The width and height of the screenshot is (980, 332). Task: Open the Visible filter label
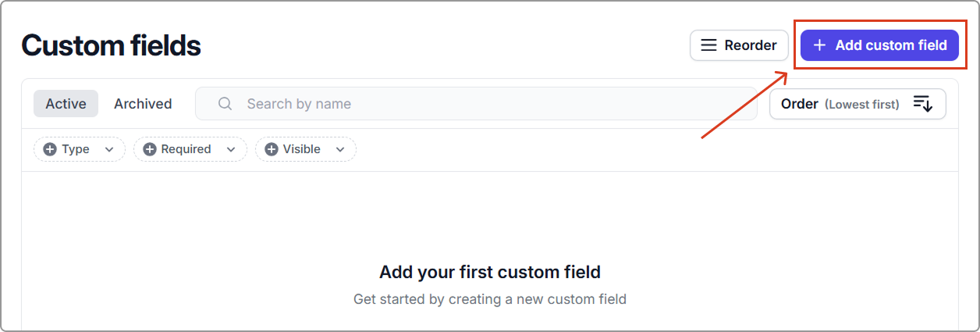pyautogui.click(x=301, y=149)
